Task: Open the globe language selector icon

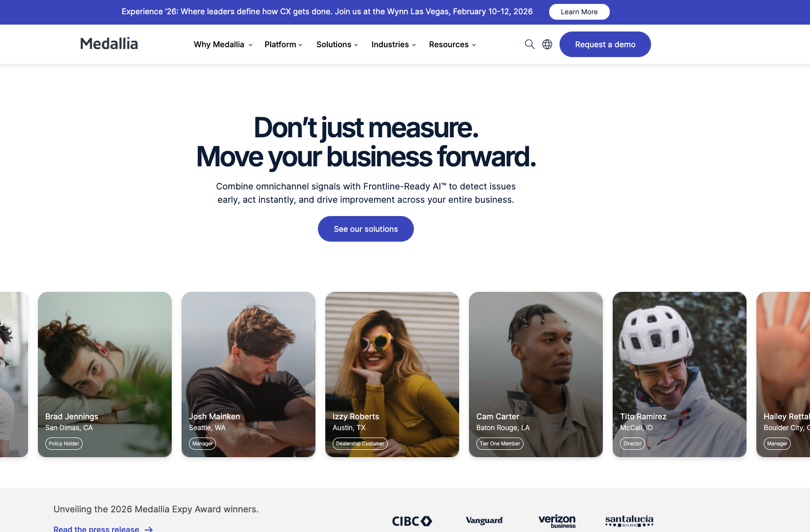Action: pyautogui.click(x=547, y=44)
